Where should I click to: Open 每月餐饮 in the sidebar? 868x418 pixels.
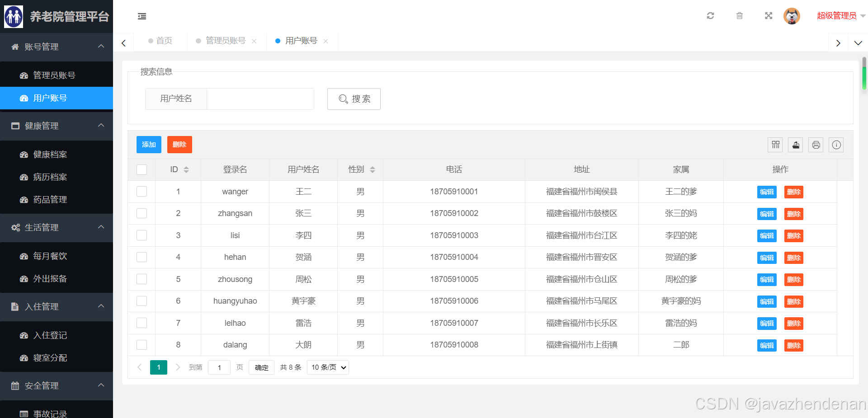click(57, 256)
